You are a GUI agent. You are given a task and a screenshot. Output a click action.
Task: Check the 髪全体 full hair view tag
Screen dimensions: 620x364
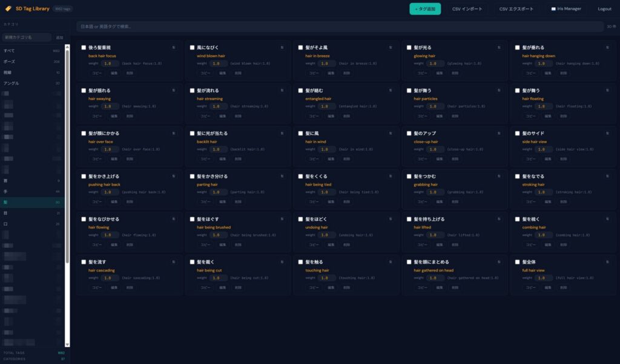click(x=517, y=262)
